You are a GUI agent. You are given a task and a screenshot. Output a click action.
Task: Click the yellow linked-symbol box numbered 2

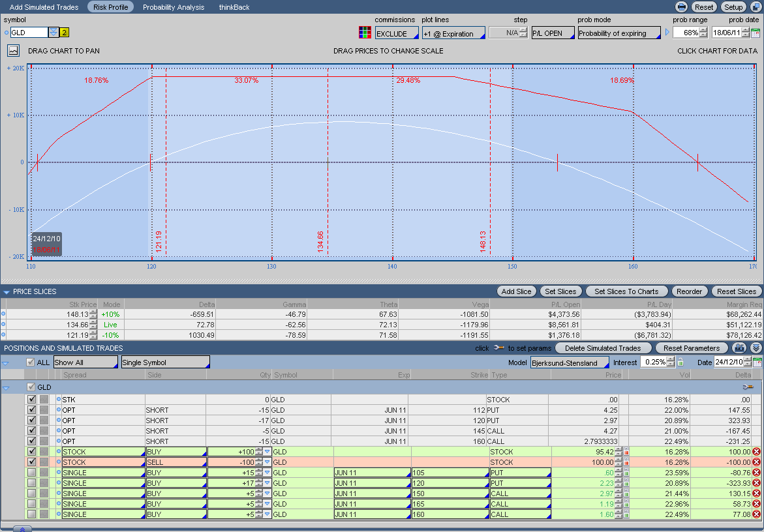point(64,33)
